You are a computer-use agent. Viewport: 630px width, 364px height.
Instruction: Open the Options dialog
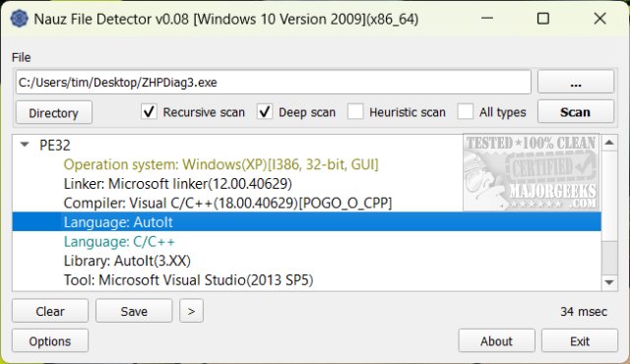point(50,341)
